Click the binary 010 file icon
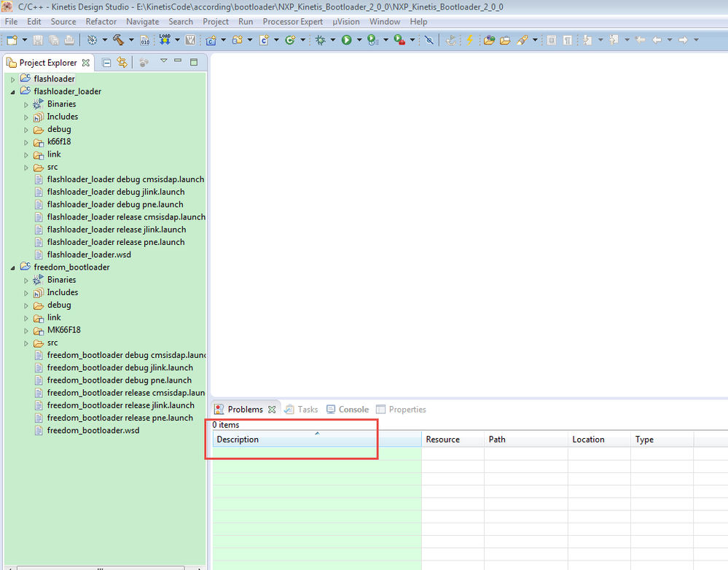 (x=145, y=40)
